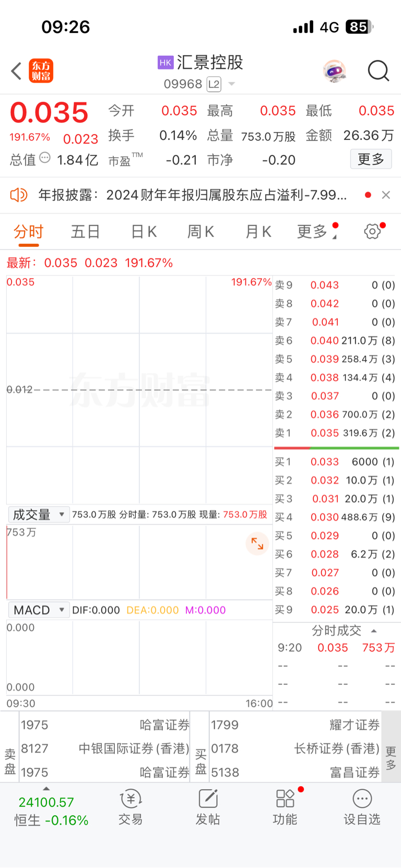Go back with the left arrow icon
401x868 pixels.
[x=16, y=71]
